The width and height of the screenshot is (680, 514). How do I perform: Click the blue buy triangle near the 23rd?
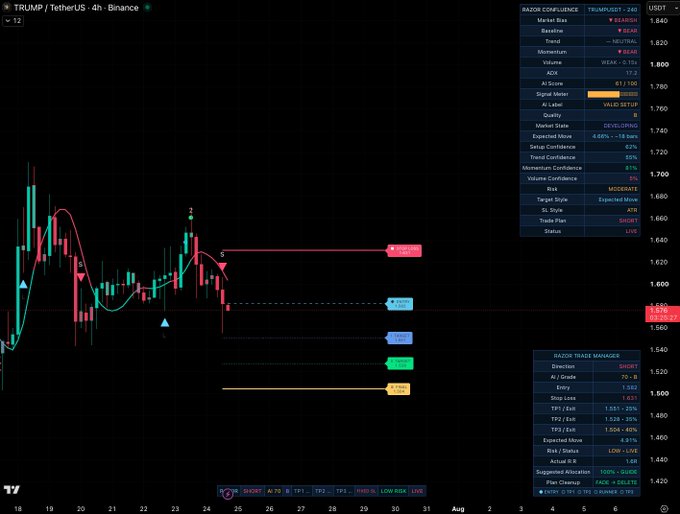[165, 322]
